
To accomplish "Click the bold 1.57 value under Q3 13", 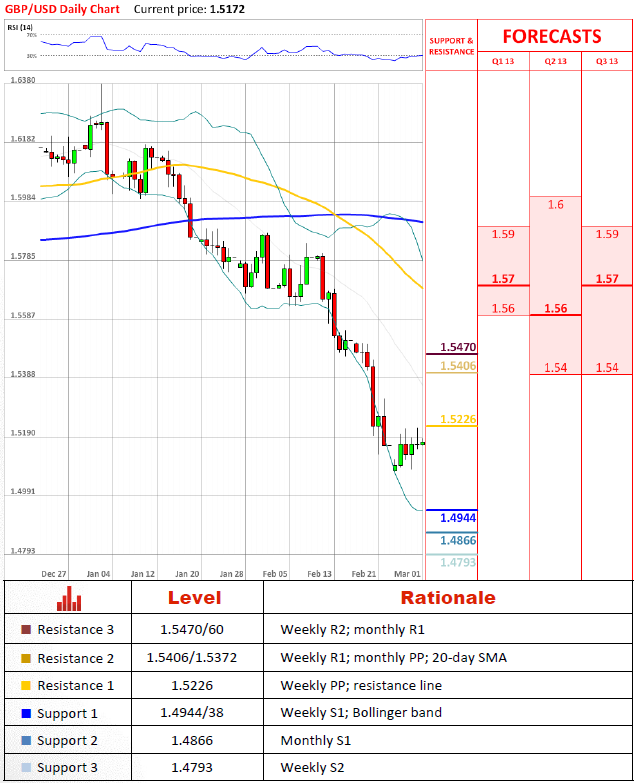I will 607,279.
